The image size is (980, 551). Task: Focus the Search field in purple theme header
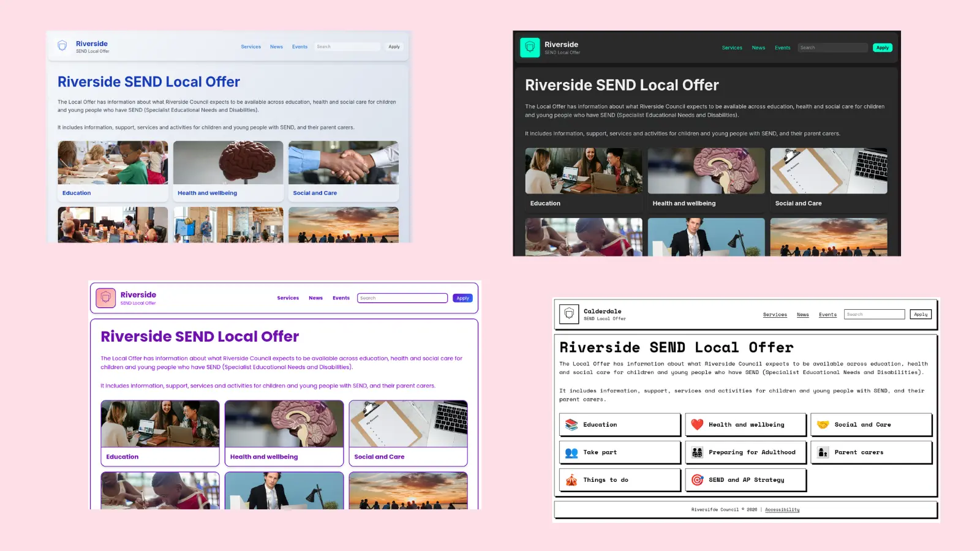[x=402, y=298]
